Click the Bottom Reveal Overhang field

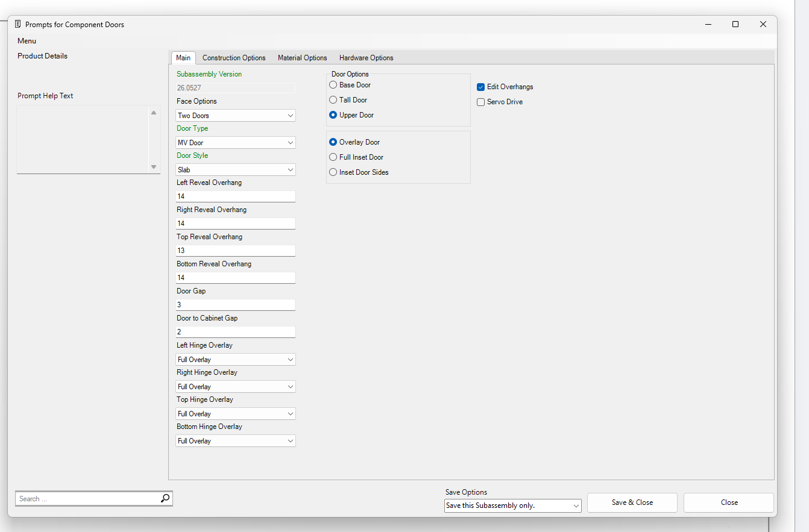[x=236, y=278]
